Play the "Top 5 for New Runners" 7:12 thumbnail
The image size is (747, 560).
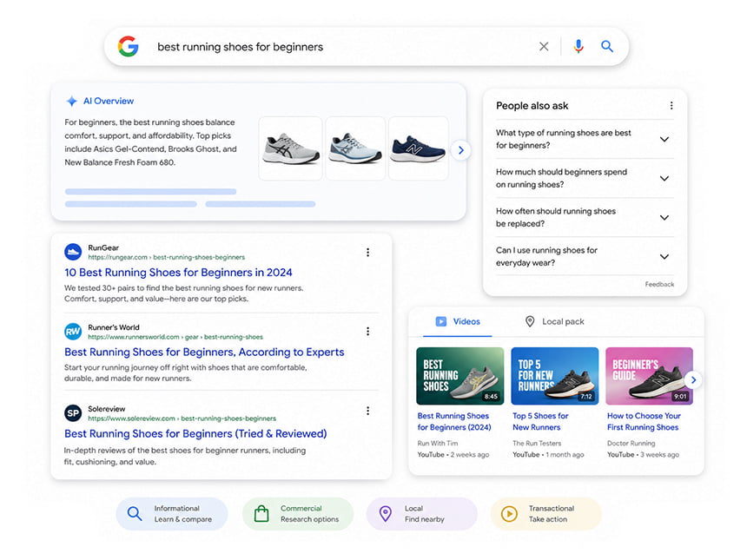(554, 376)
